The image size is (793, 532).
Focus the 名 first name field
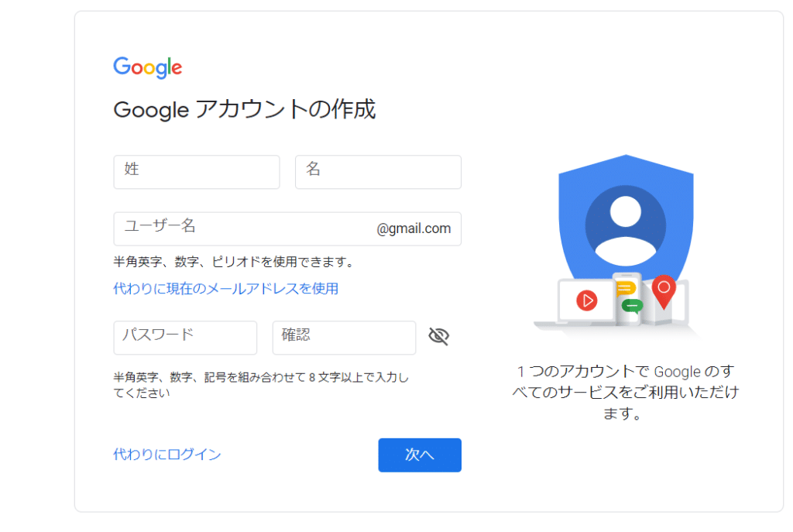[x=378, y=172]
